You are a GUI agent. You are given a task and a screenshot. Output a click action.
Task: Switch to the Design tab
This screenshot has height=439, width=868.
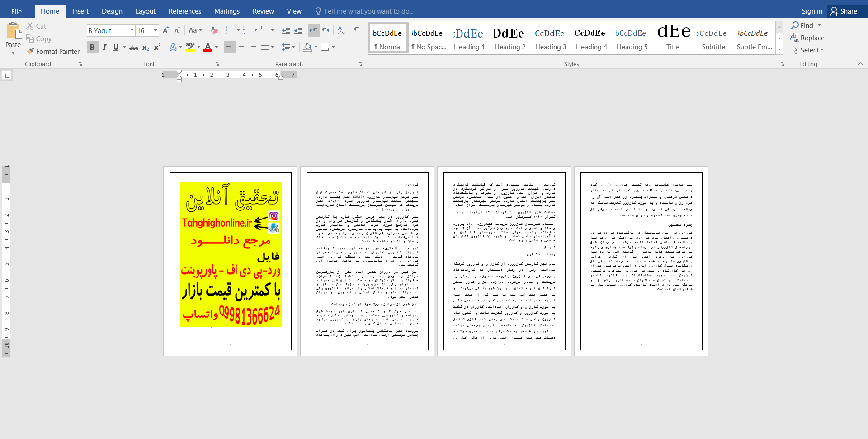[112, 11]
